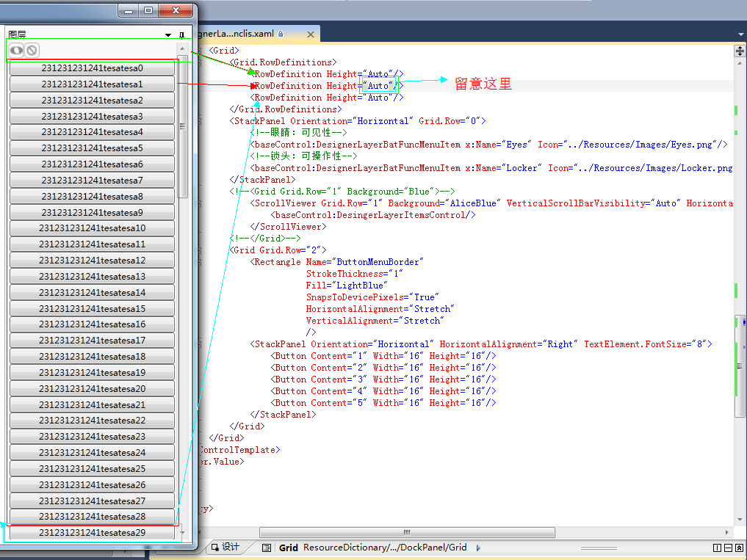Click the editor split handle above the scrollbar
This screenshot has width=747, height=560.
click(x=740, y=50)
